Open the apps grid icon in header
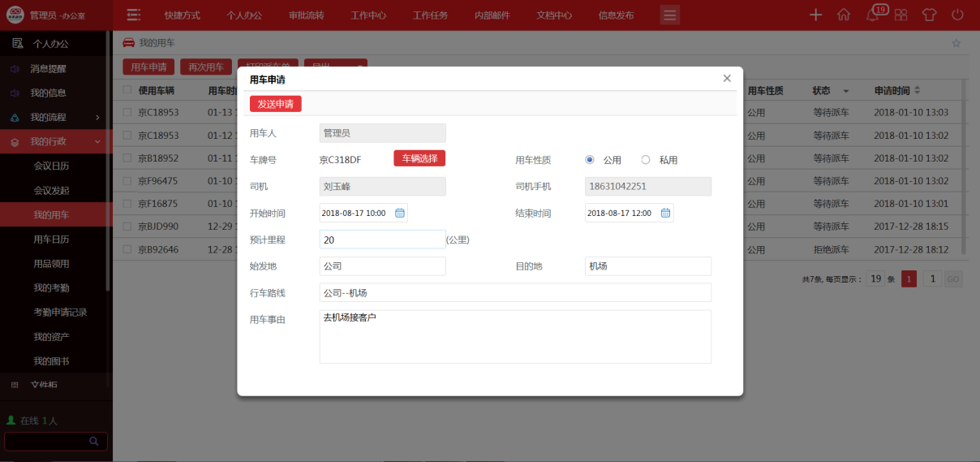 point(900,15)
